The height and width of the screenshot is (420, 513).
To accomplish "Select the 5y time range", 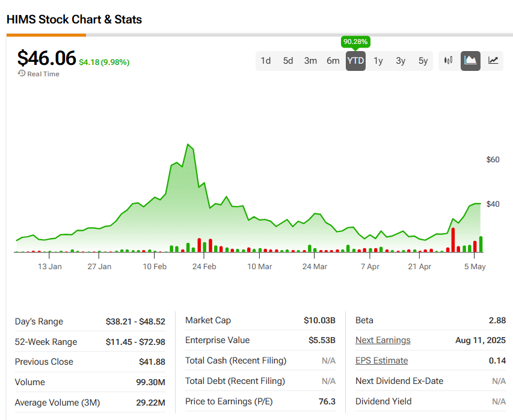I will click(423, 61).
